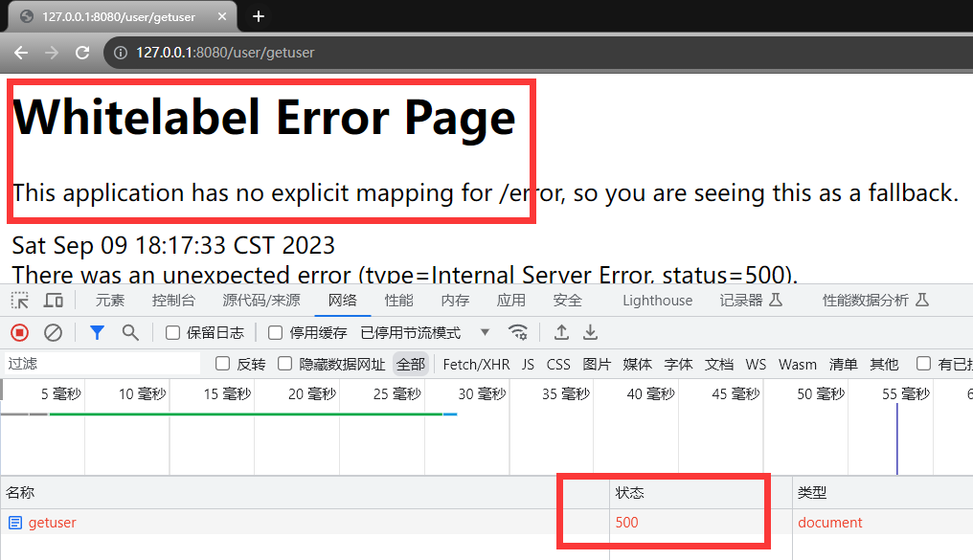This screenshot has width=973, height=560.
Task: Filter requests by 文档 type
Action: [x=719, y=365]
